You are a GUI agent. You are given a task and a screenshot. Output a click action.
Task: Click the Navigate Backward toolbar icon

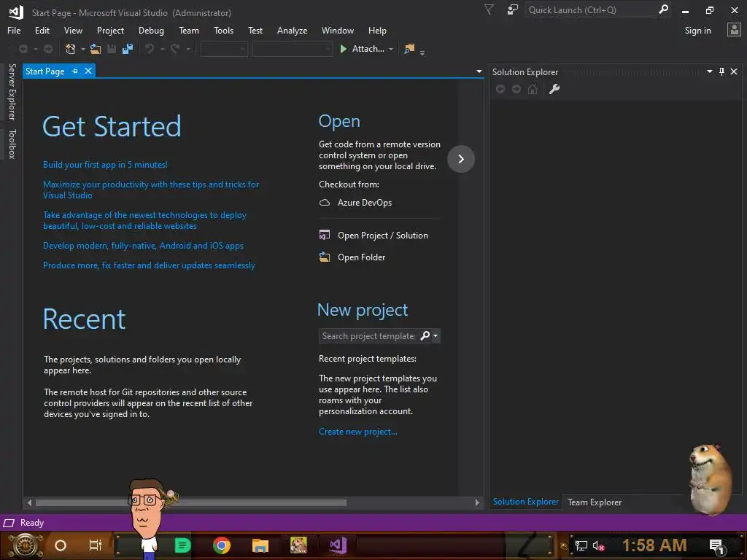coord(23,49)
